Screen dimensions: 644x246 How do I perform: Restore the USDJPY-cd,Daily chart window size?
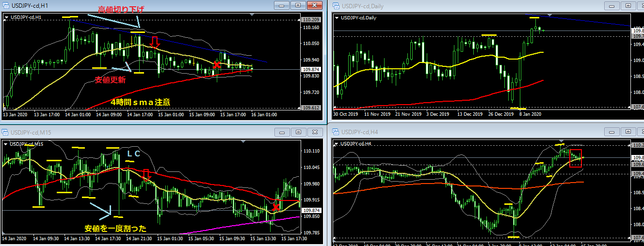[x=628, y=6]
